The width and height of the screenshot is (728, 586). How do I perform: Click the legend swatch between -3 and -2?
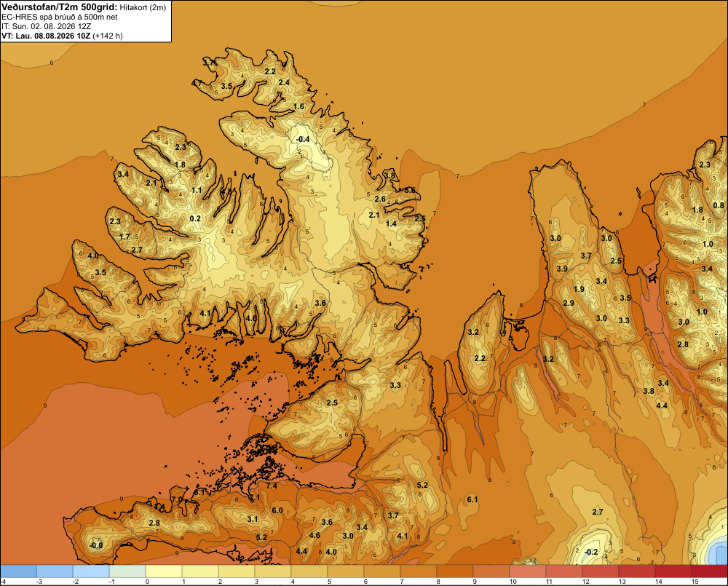click(x=55, y=571)
